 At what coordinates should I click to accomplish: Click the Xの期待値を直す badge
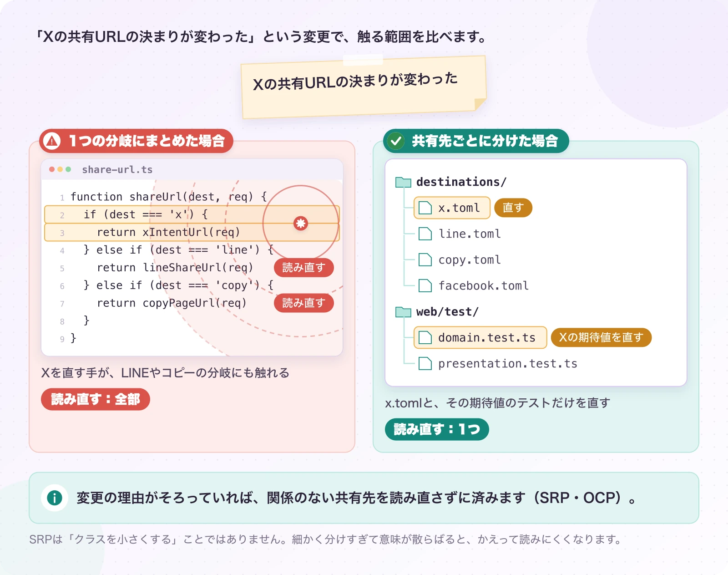click(601, 338)
